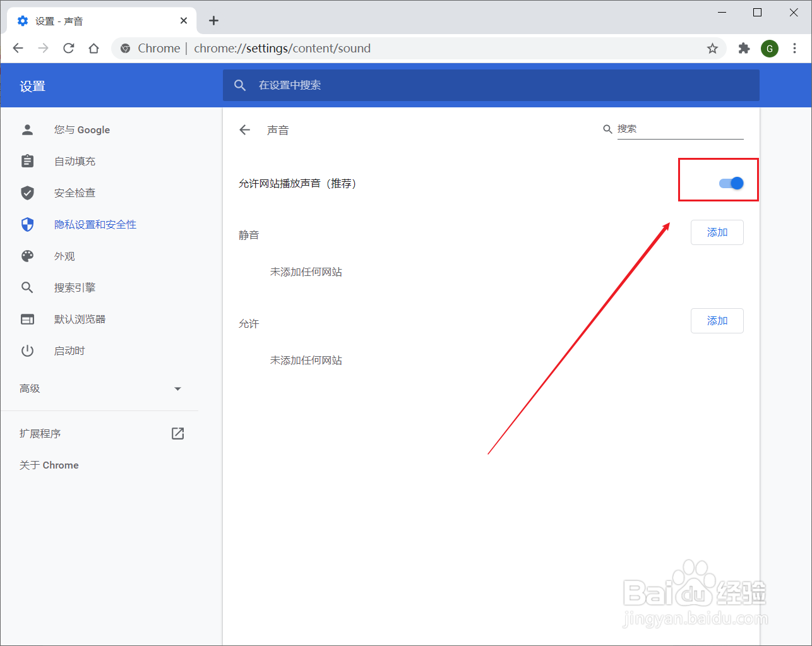
Task: Click the 安全检查 shield checkmark icon
Action: 27,193
